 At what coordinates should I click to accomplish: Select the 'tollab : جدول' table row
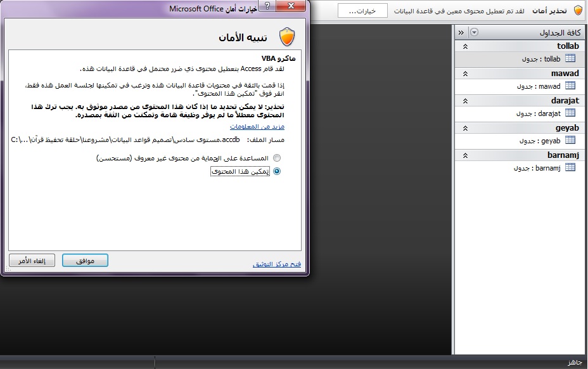pyautogui.click(x=520, y=58)
